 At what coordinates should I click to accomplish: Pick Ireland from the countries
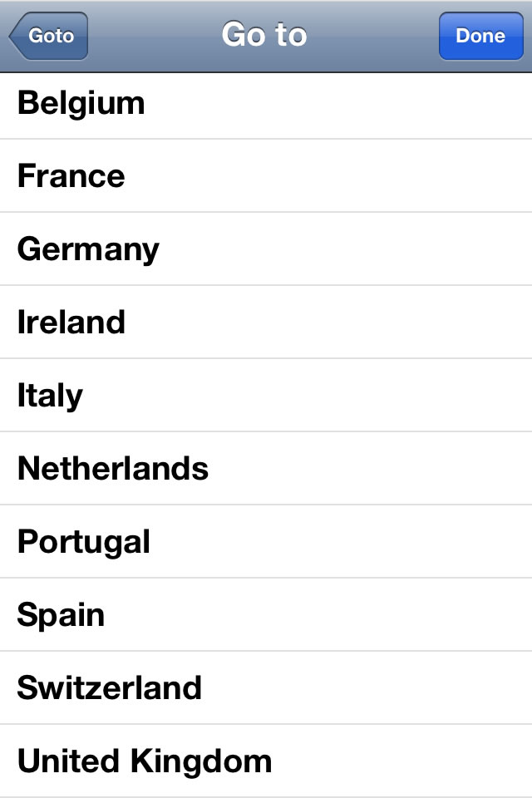click(x=71, y=323)
